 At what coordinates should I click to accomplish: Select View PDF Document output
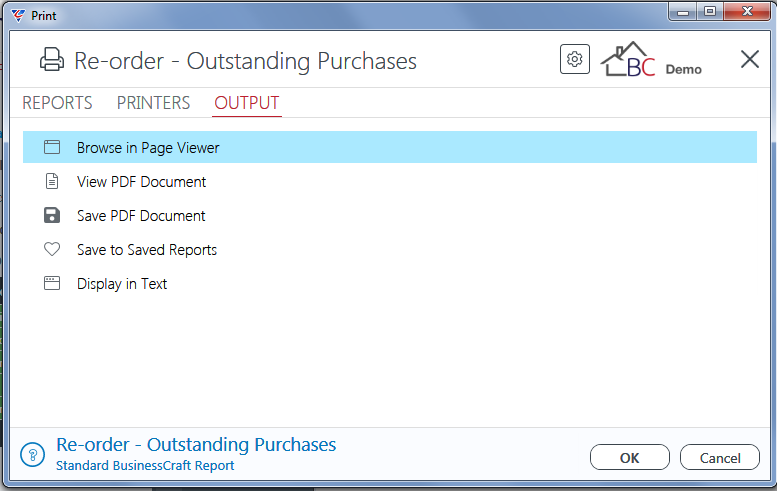pos(390,181)
